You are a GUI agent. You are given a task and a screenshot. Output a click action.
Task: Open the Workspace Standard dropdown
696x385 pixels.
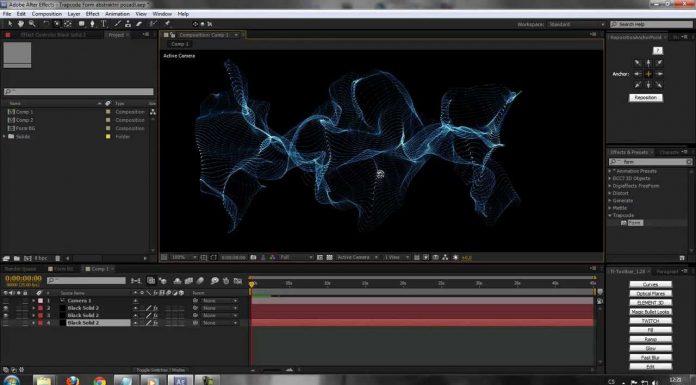click(x=576, y=24)
